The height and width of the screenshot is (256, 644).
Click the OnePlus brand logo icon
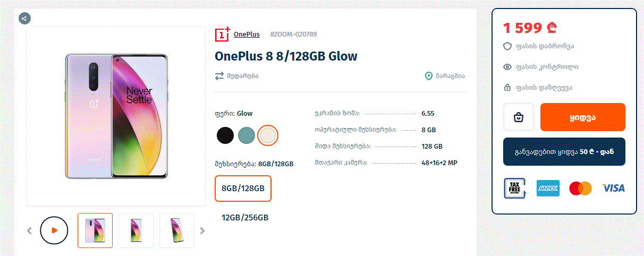click(x=222, y=35)
